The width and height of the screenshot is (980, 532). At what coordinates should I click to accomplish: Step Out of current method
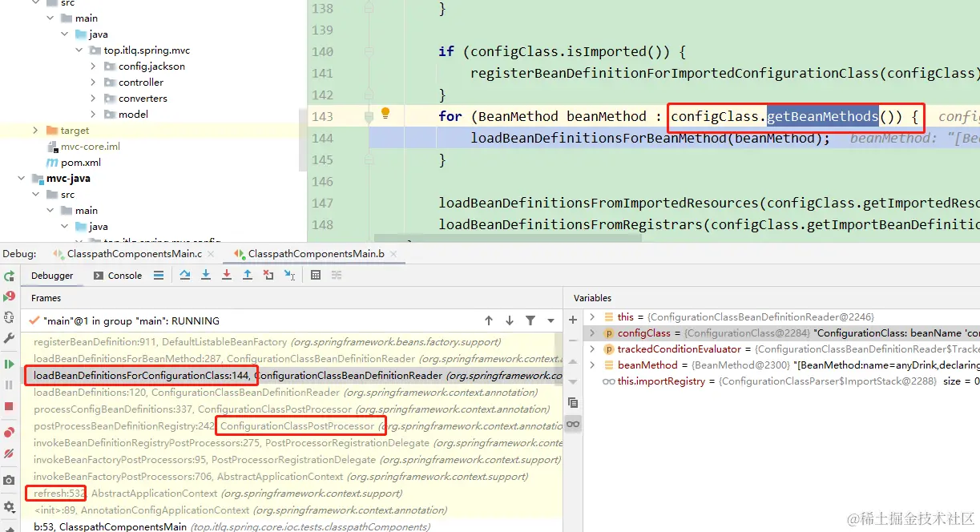248,276
